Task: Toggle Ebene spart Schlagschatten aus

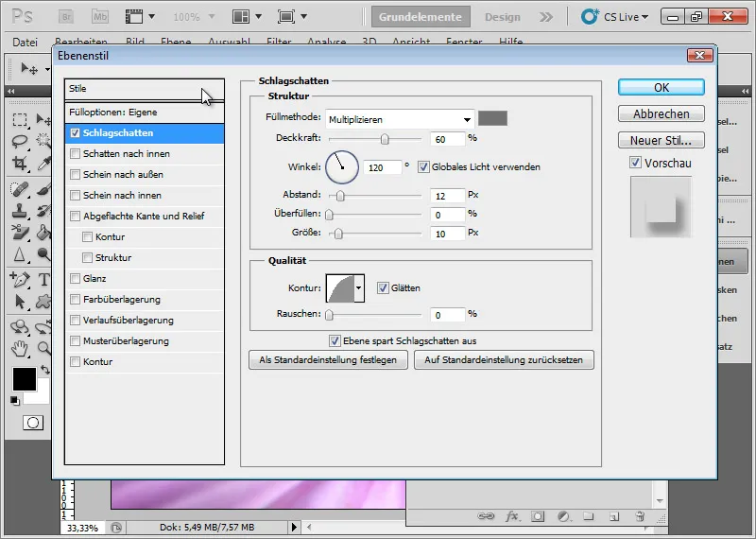Action: click(x=335, y=340)
